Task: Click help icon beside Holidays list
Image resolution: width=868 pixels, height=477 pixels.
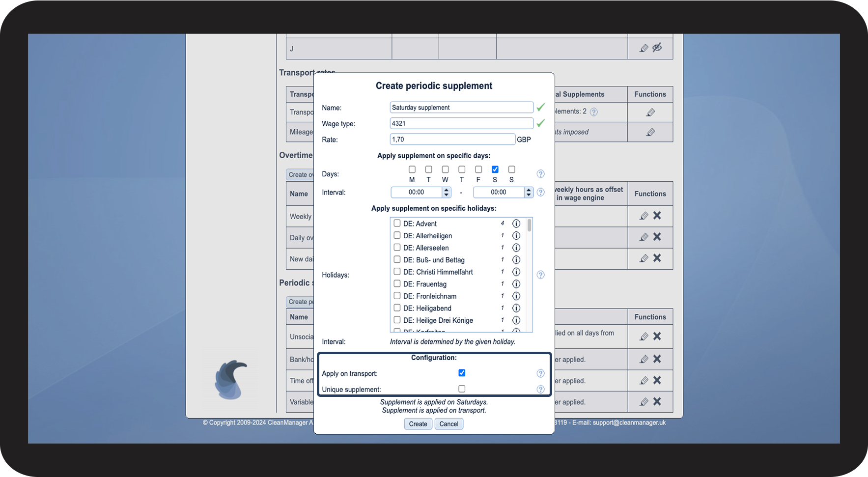Action: tap(540, 275)
